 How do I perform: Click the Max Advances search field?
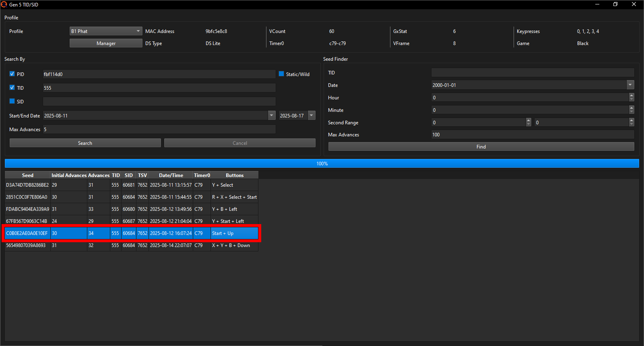(x=159, y=129)
